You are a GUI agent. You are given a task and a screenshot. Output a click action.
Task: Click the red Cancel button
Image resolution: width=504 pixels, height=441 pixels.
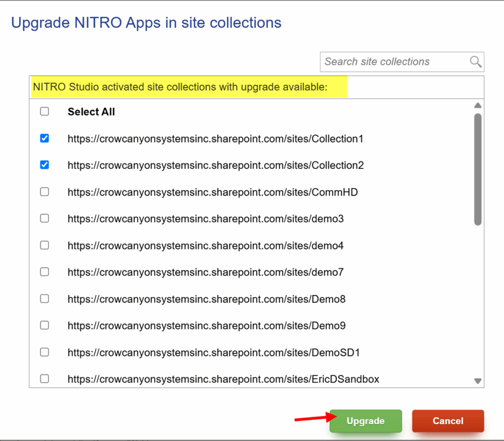click(448, 421)
